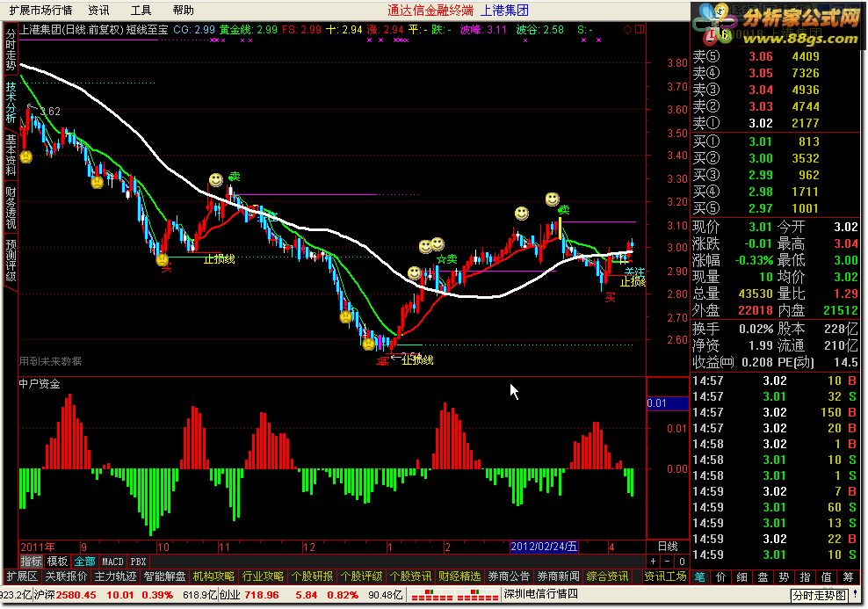Click the 0 reset button below 日线
The width and height of the screenshot is (868, 609).
coord(682,562)
